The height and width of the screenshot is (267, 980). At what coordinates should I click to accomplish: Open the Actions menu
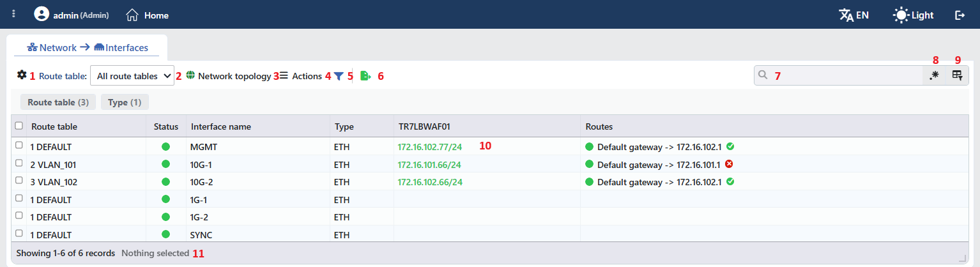click(x=300, y=75)
